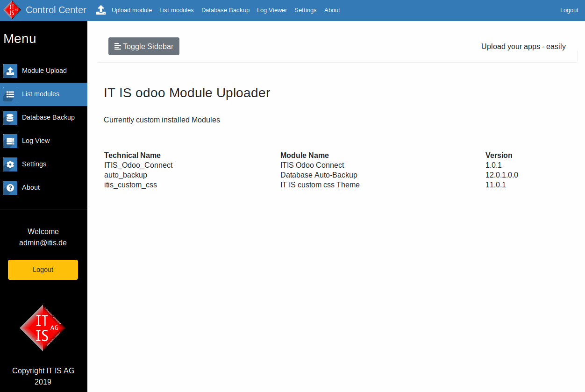Click the Database Backup sidebar icon
The image size is (585, 392).
click(10, 117)
